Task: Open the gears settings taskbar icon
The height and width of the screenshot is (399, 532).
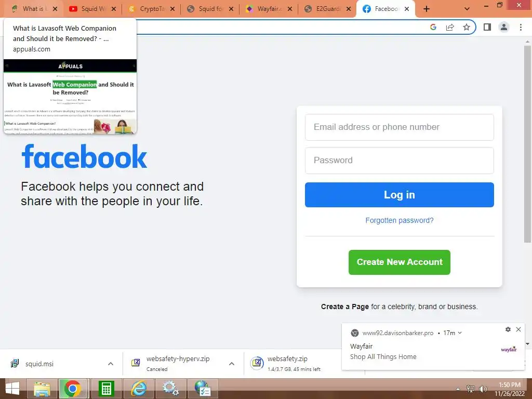Action: click(x=170, y=389)
